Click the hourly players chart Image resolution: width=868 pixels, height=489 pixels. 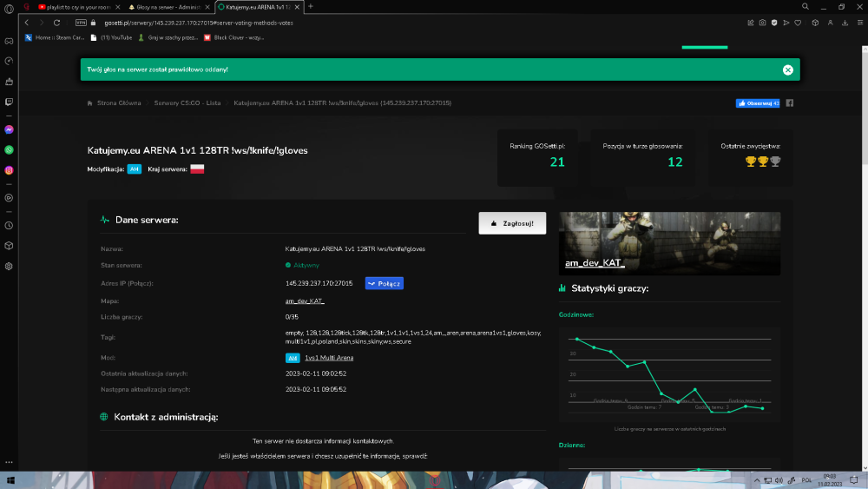click(669, 374)
